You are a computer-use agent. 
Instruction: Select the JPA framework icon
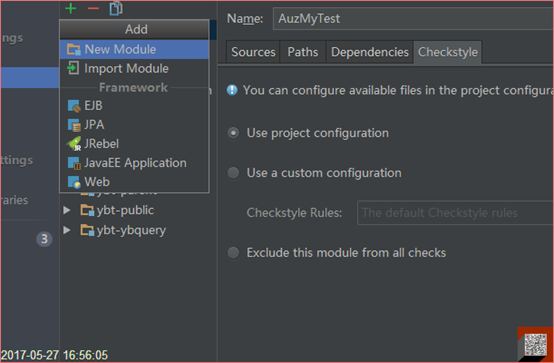pyautogui.click(x=74, y=125)
